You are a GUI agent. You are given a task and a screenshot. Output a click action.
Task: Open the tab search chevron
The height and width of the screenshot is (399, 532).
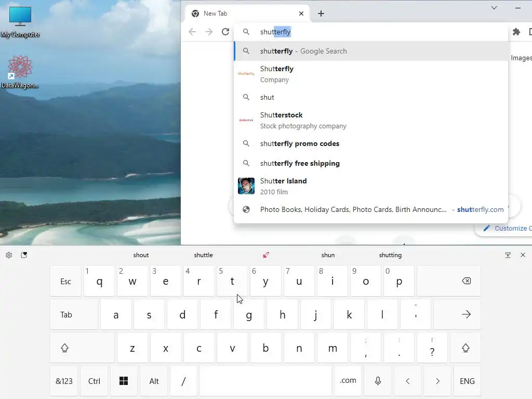tap(494, 8)
